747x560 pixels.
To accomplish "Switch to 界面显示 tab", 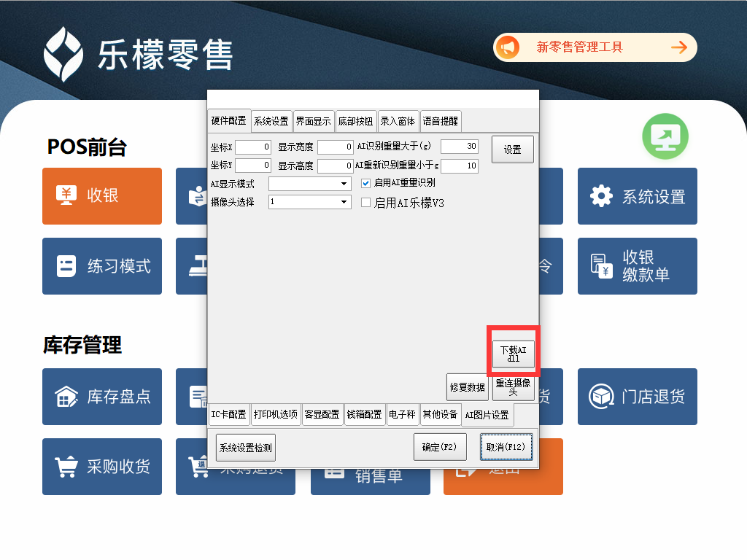I will [313, 122].
